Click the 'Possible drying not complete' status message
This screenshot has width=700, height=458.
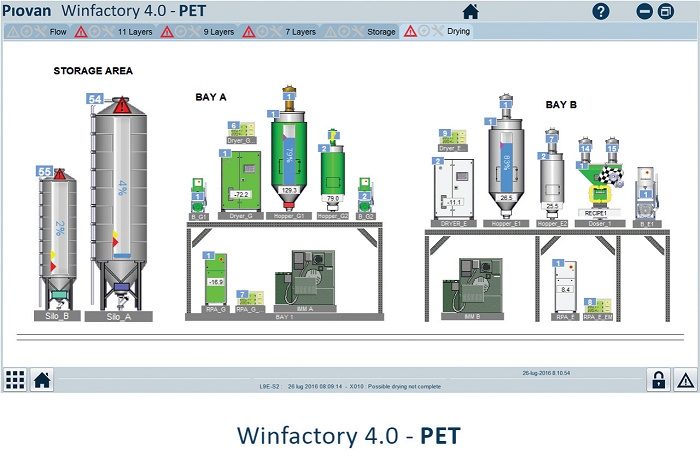(404, 387)
